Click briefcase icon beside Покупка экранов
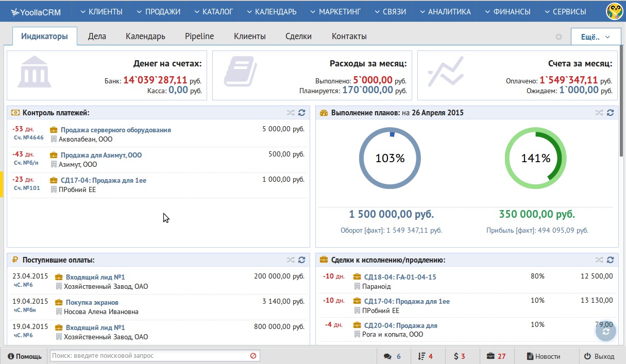This screenshot has width=626, height=364. (59, 303)
